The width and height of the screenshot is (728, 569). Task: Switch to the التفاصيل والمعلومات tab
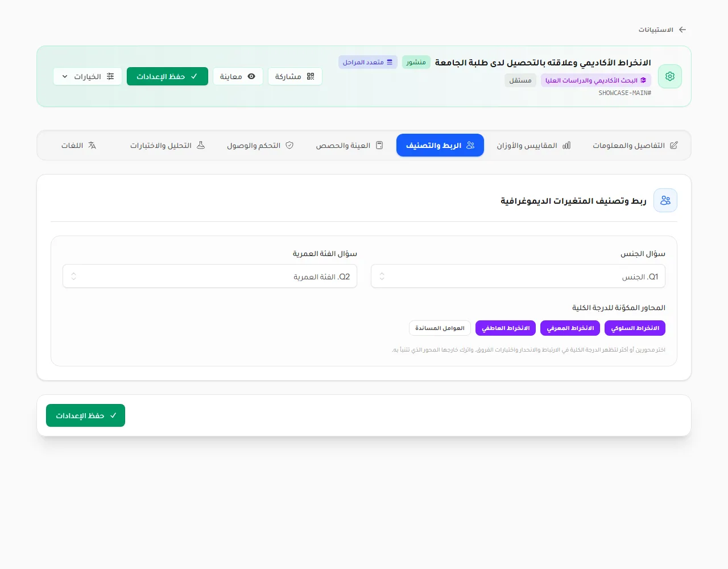pos(635,145)
